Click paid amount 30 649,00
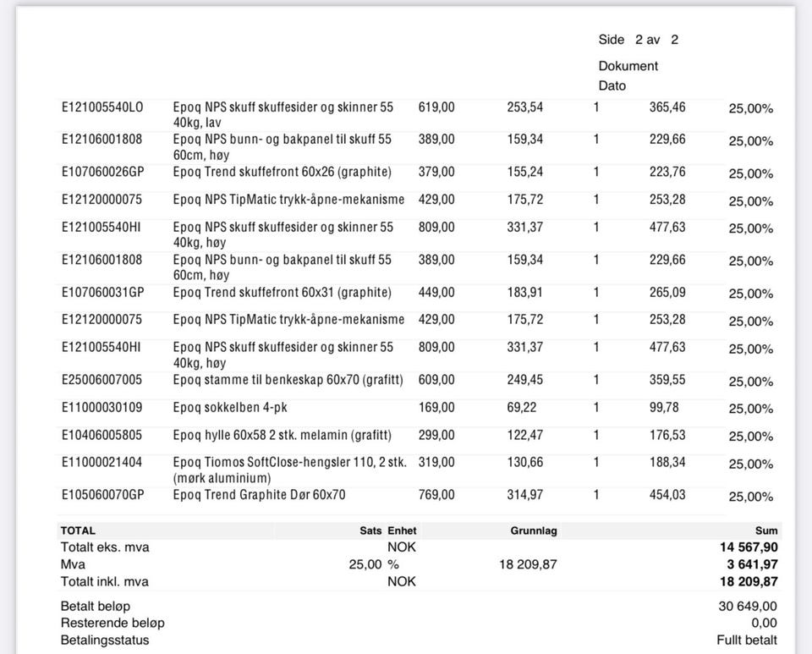The width and height of the screenshot is (812, 654). (x=748, y=606)
